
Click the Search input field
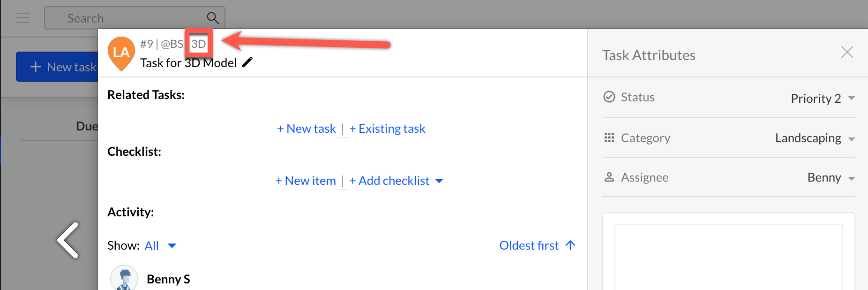pos(127,18)
